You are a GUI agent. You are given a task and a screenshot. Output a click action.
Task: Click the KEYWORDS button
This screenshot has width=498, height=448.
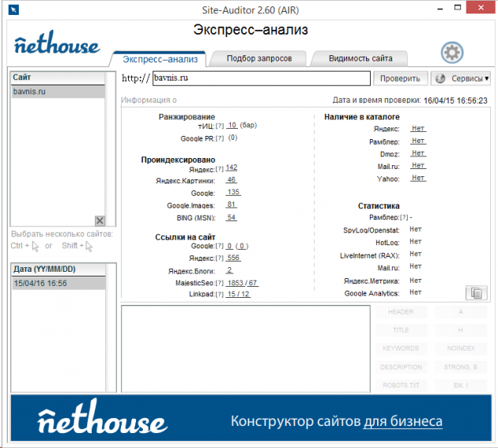click(401, 348)
